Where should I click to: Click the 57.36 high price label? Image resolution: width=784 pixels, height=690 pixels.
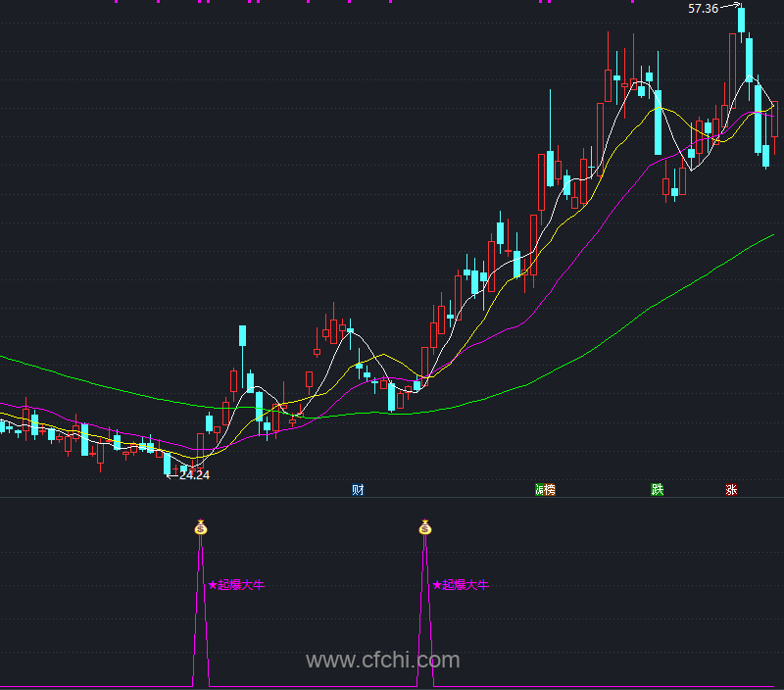[x=703, y=9]
